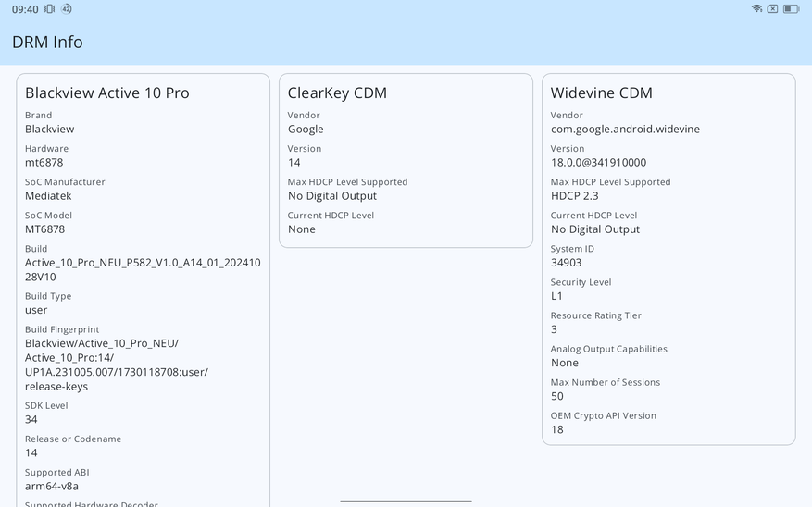Viewport: 812px width, 507px height.
Task: Tap the Max Number of Sessions value 50
Action: coord(557,396)
